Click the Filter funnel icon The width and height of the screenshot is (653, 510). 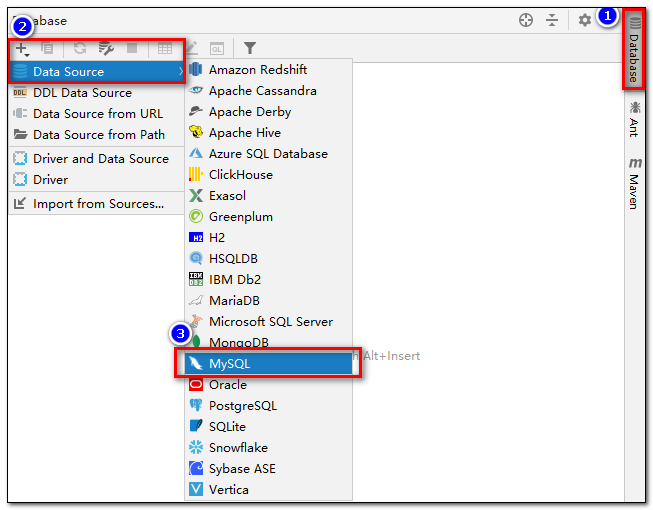(249, 48)
